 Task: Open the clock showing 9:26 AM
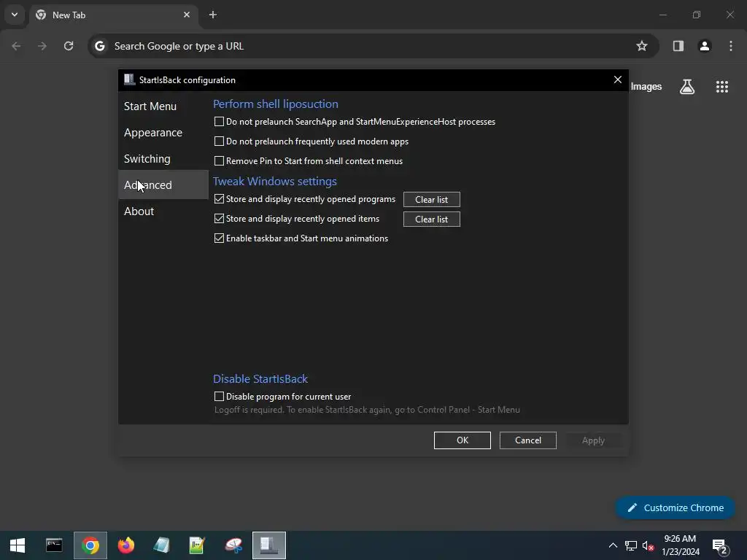681,545
